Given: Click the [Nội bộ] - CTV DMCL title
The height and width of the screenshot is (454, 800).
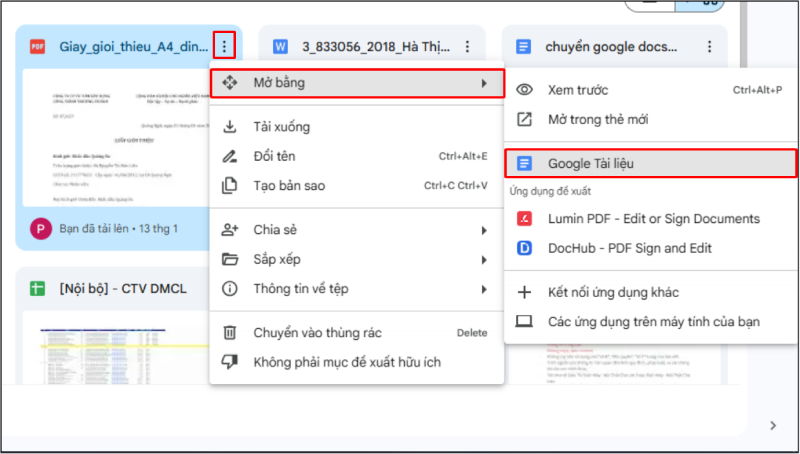Looking at the screenshot, I should coord(123,289).
